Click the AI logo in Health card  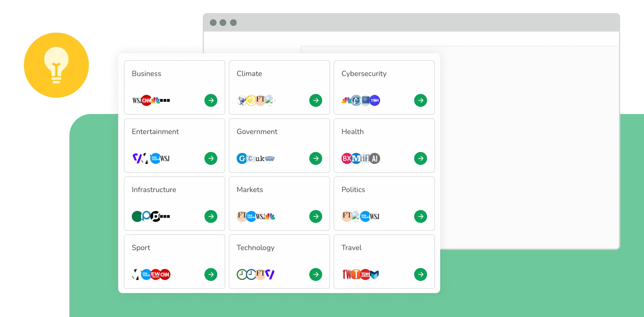375,158
